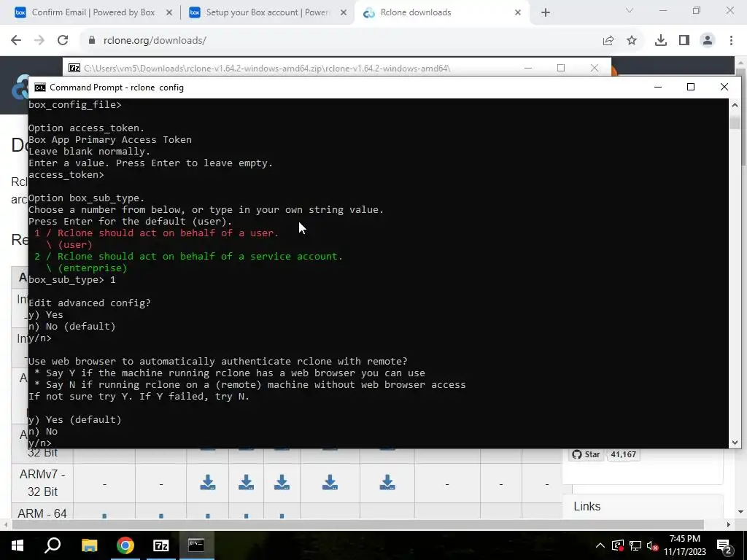Open a new browser tab
The height and width of the screenshot is (560, 747).
click(x=546, y=13)
